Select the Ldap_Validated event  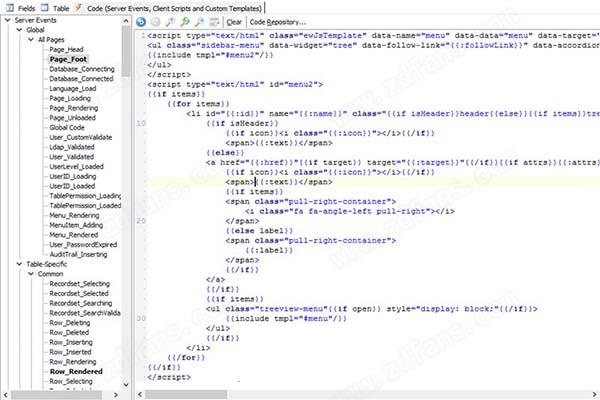click(72, 147)
